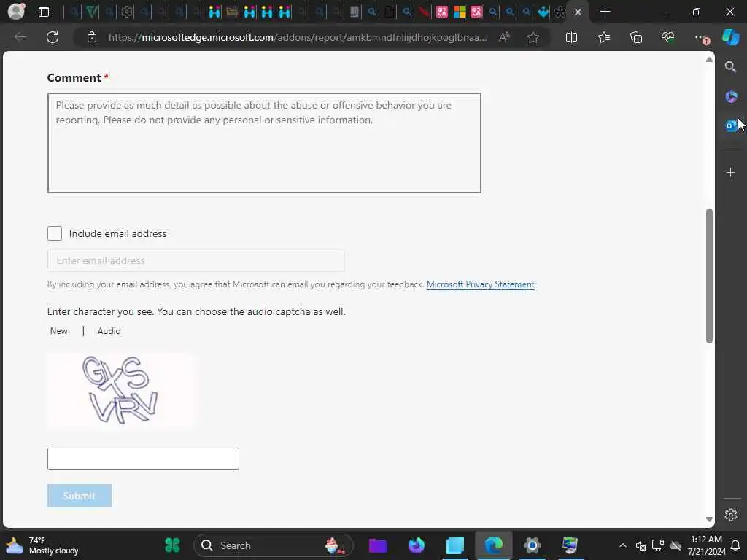747x560 pixels.
Task: Switch to the green funnel icon tab
Action: 92,12
